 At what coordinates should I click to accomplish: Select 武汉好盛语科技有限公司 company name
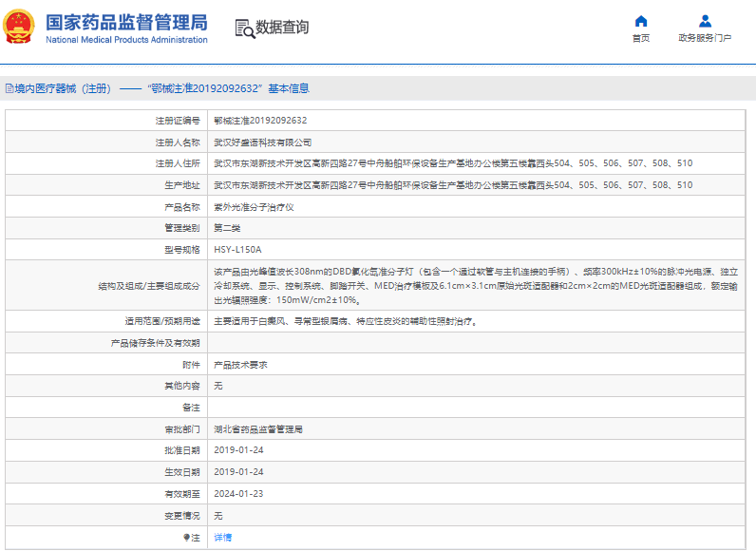tap(263, 142)
